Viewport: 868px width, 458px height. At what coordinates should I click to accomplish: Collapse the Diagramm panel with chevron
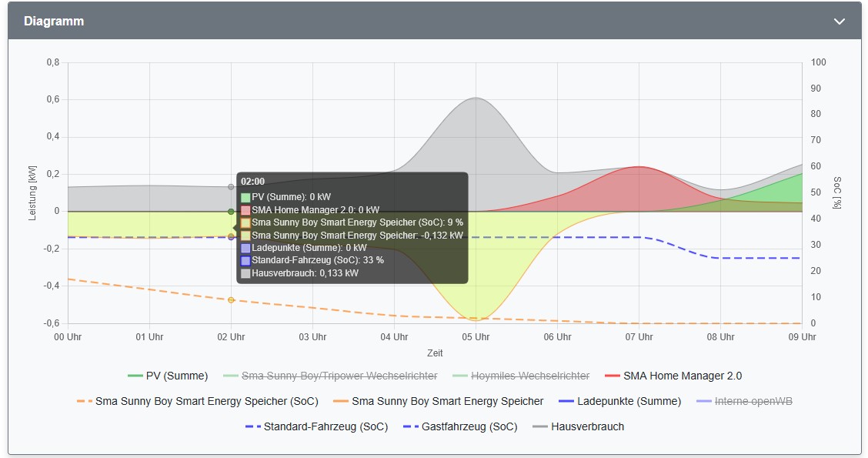pyautogui.click(x=839, y=22)
